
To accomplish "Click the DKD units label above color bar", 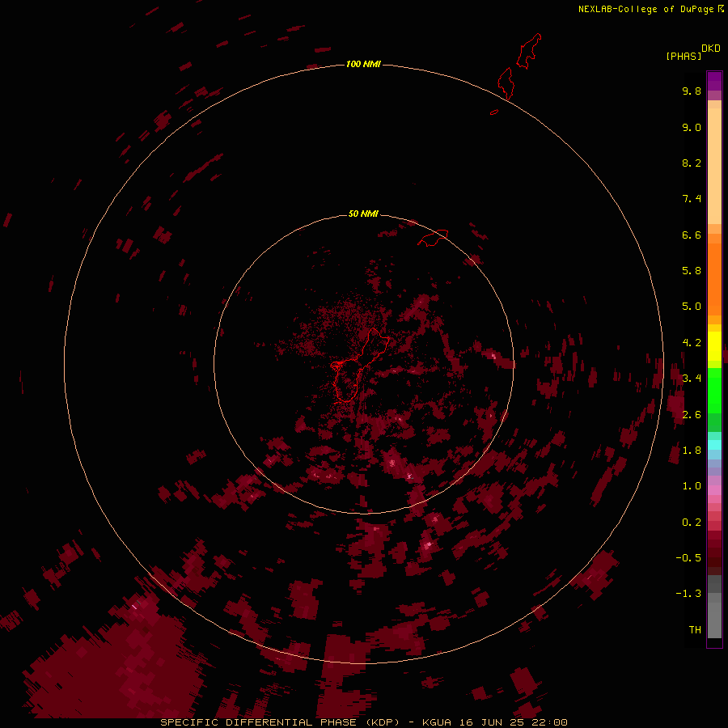I will point(711,49).
